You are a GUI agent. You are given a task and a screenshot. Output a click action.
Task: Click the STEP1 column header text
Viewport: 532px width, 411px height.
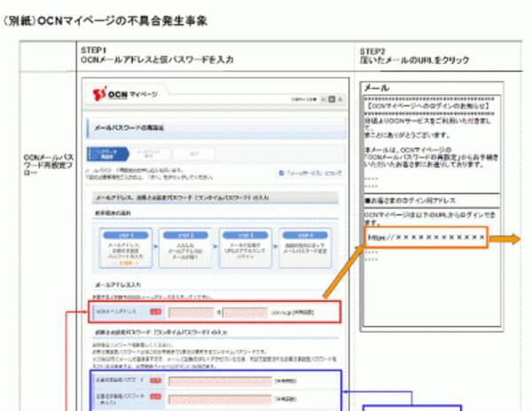click(157, 55)
